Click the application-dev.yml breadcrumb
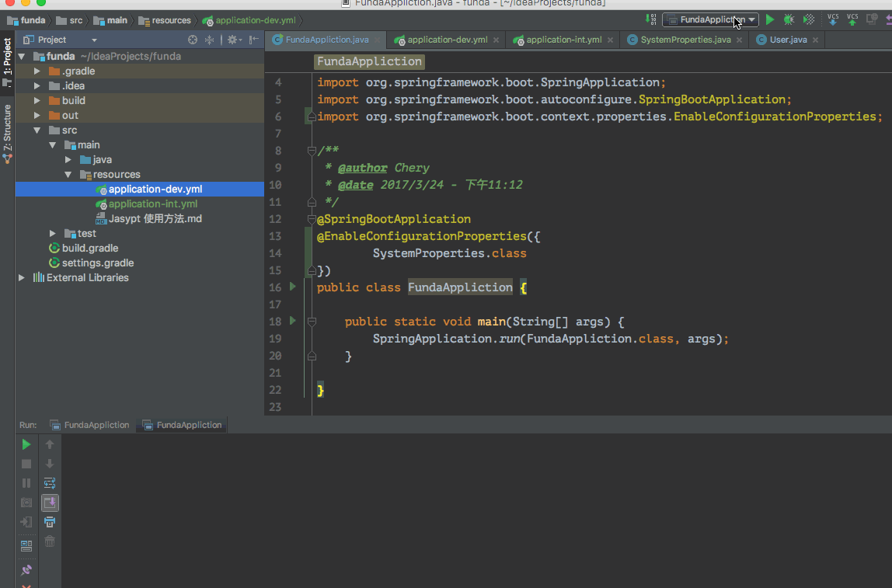This screenshot has height=588, width=892. coord(249,20)
